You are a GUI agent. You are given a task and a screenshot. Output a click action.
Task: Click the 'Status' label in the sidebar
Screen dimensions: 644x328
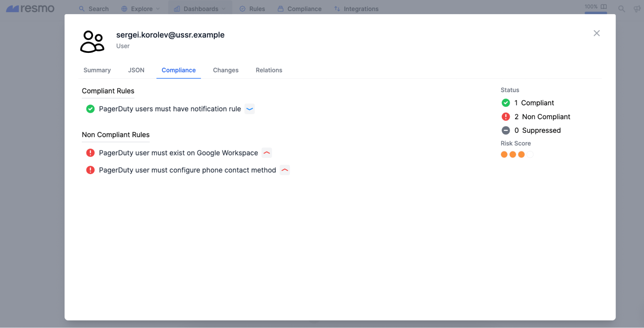tap(510, 90)
